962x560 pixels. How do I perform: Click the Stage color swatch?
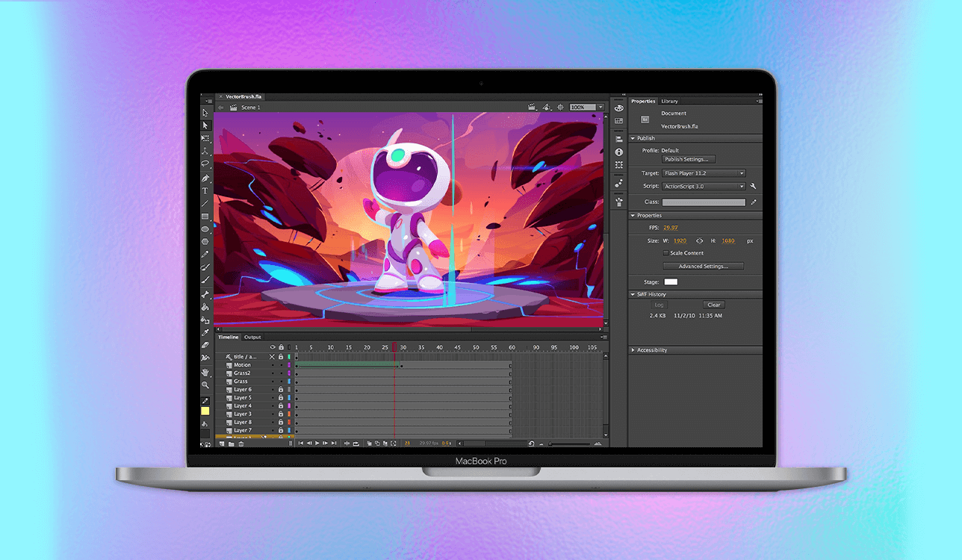pos(671,282)
